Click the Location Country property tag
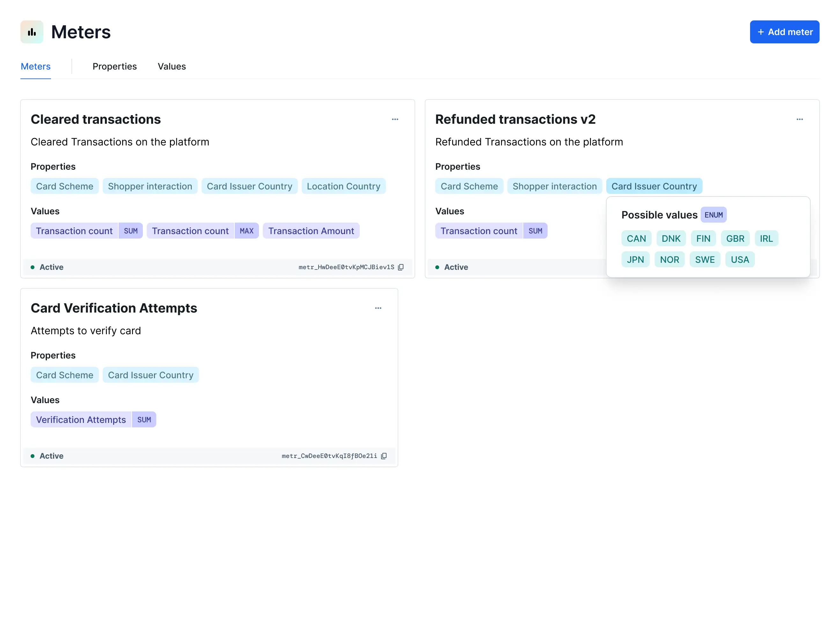Viewport: 840px width, 620px height. point(343,186)
